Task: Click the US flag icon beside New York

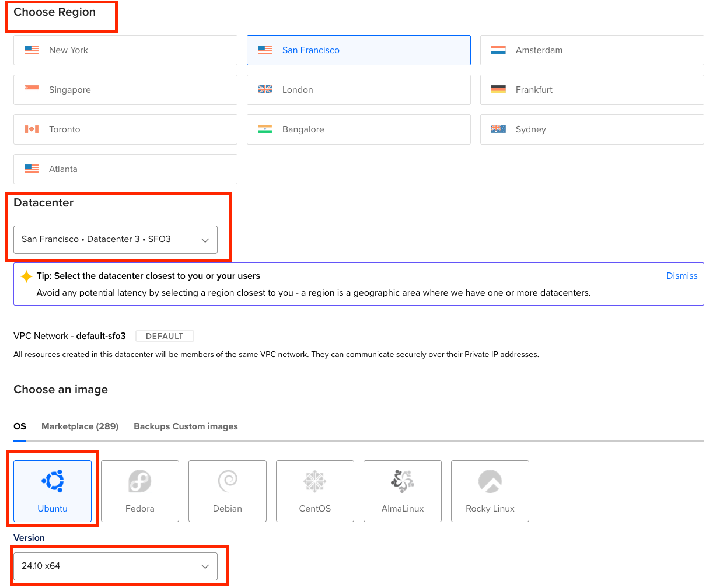Action: coord(32,50)
